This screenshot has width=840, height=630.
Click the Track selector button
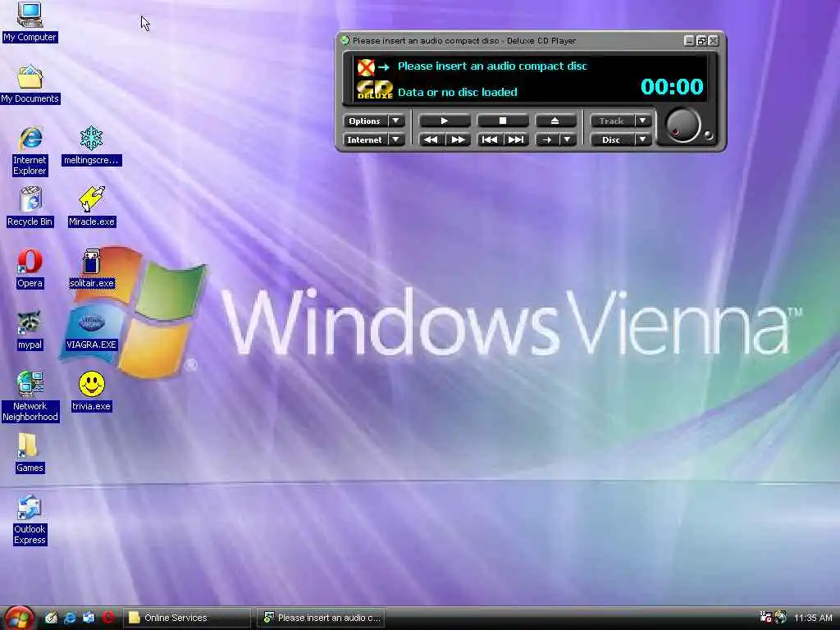point(612,121)
